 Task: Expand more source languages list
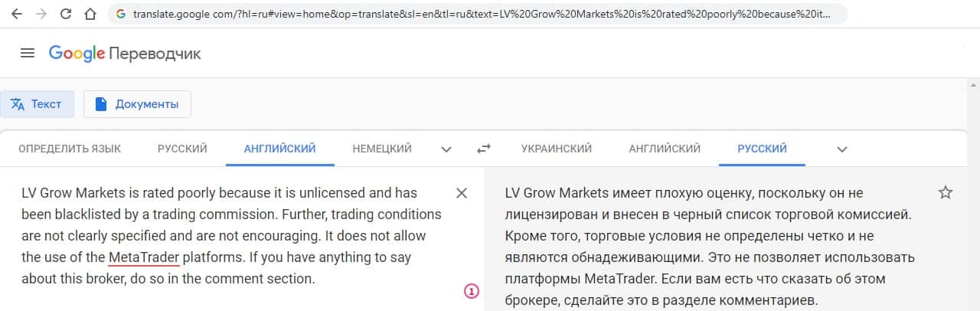(x=446, y=149)
